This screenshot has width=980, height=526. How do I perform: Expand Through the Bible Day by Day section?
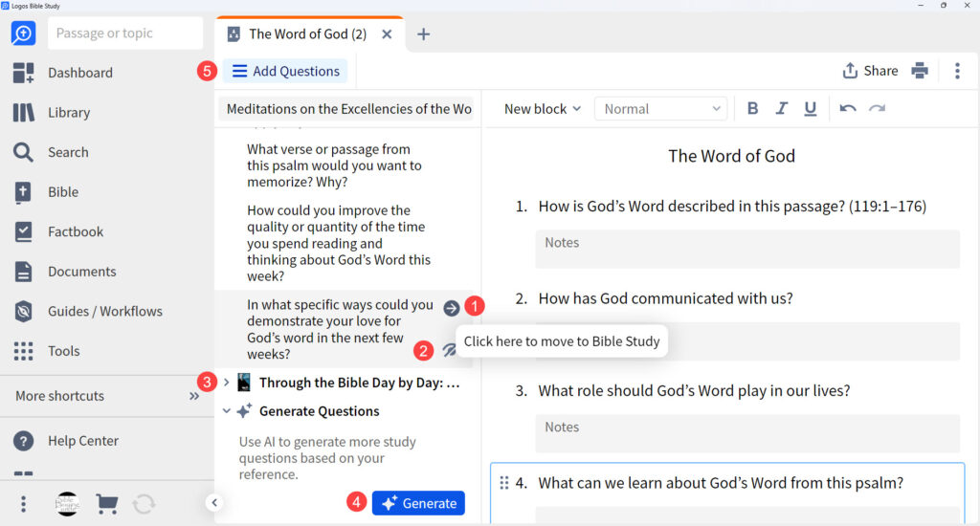point(226,383)
